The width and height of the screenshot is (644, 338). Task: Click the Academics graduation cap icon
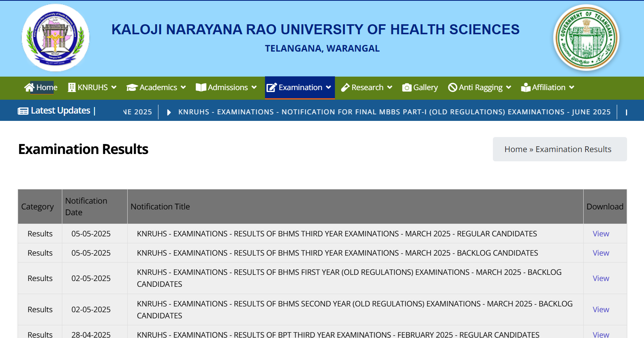click(x=132, y=87)
